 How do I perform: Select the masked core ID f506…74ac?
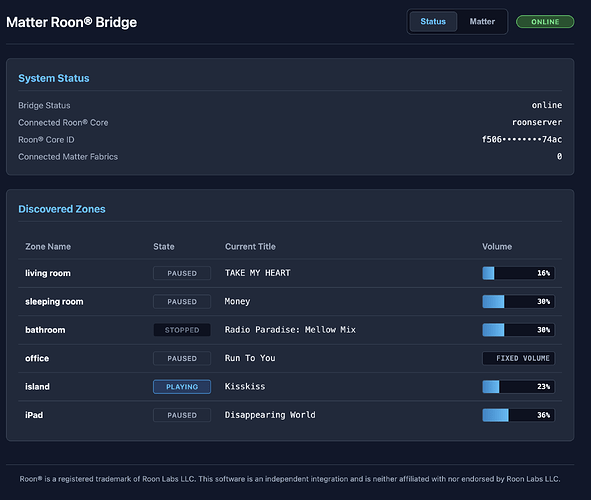522,139
